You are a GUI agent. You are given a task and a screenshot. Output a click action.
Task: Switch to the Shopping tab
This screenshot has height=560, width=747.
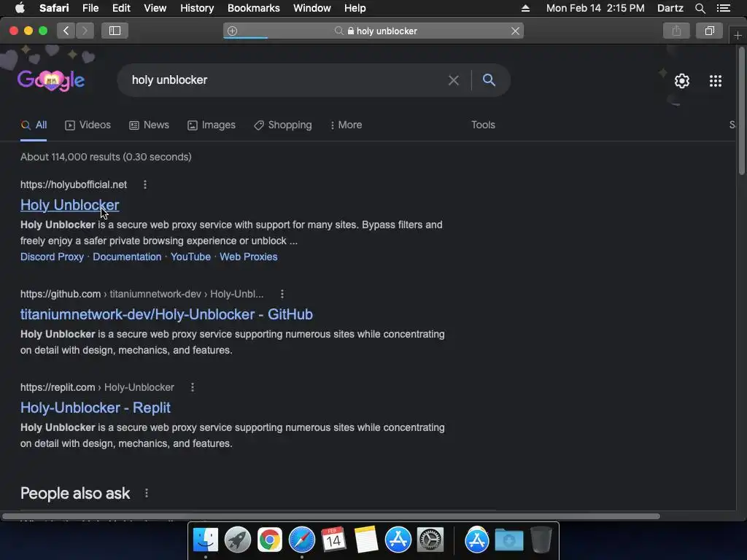283,125
